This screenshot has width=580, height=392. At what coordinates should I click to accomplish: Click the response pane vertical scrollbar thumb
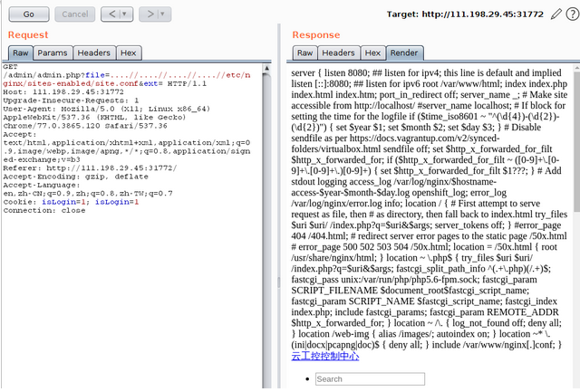pyautogui.click(x=577, y=142)
